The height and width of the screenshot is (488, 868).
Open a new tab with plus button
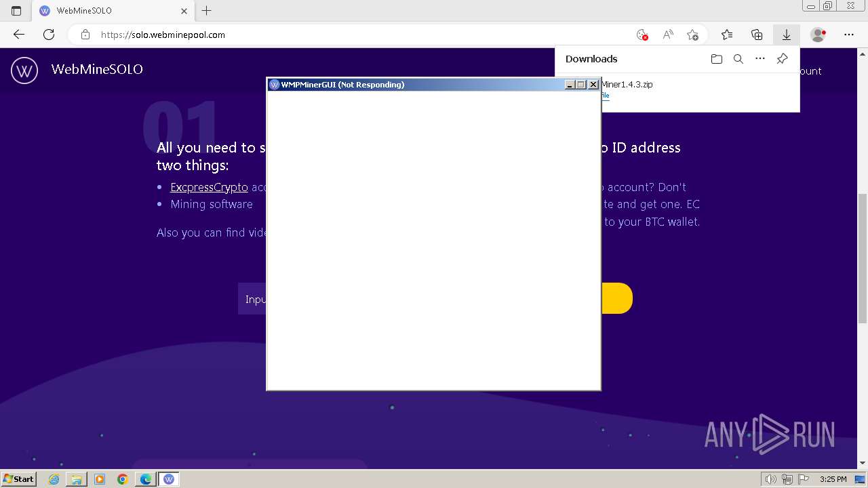[x=207, y=11]
